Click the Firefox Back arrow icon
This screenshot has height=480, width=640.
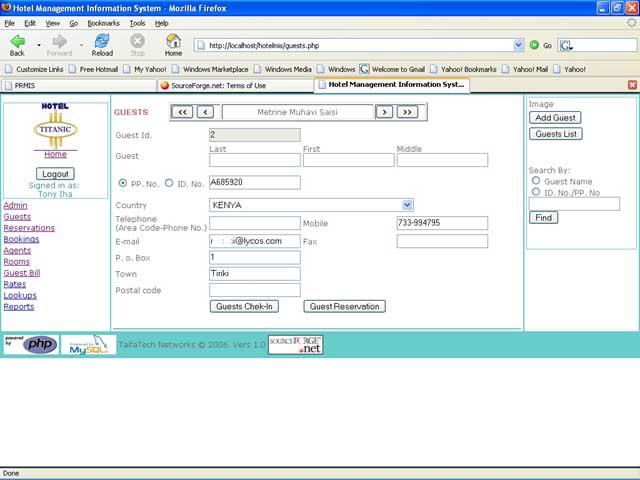click(17, 41)
